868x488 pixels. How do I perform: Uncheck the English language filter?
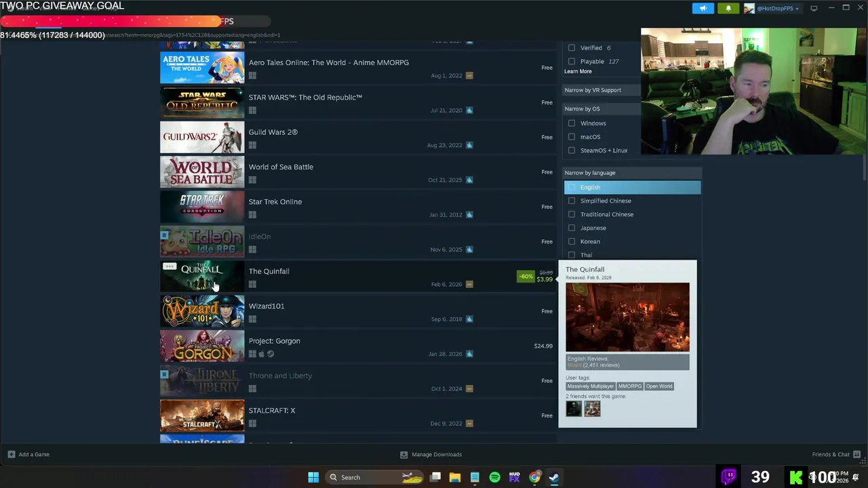(572, 187)
